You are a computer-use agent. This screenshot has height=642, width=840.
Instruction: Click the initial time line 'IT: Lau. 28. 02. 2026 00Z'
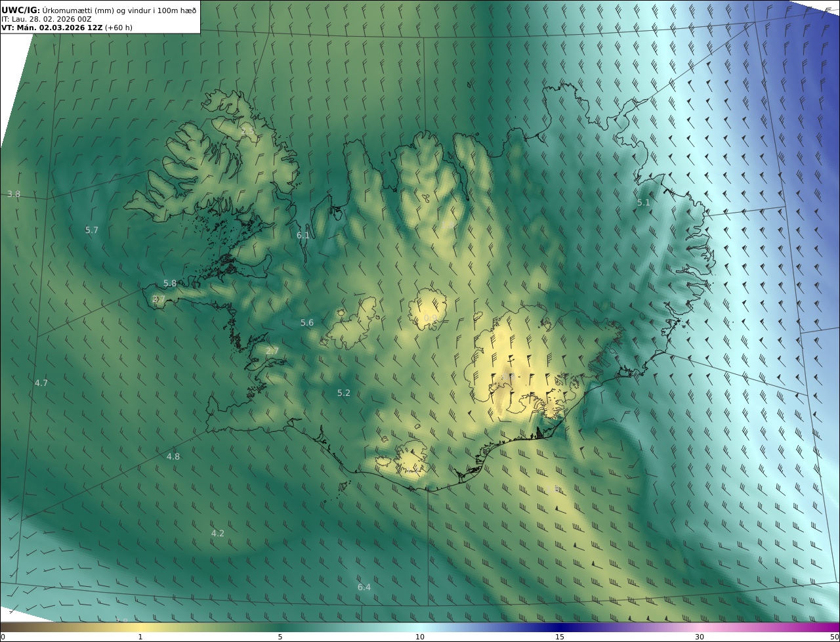(x=47, y=19)
